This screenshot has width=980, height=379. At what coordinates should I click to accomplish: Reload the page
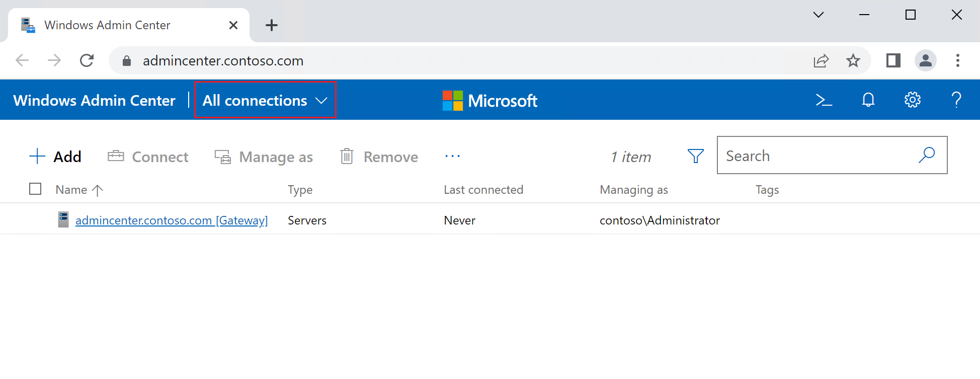click(x=87, y=60)
